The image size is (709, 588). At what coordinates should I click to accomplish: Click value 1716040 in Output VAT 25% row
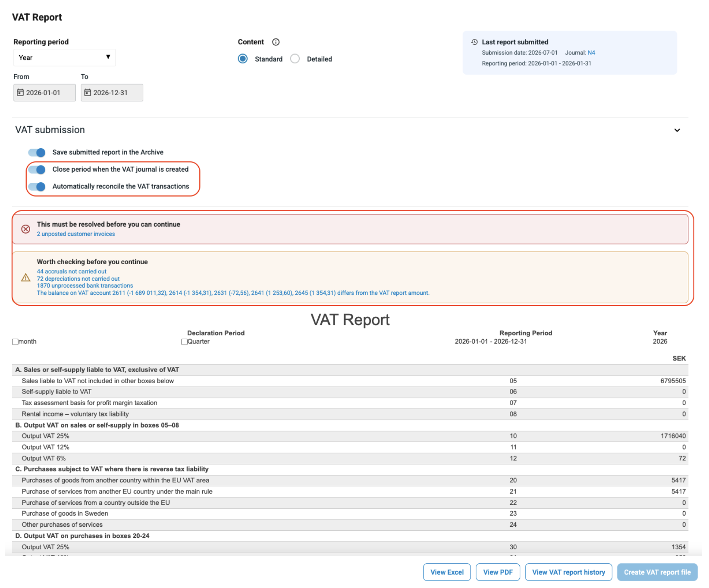pyautogui.click(x=673, y=436)
